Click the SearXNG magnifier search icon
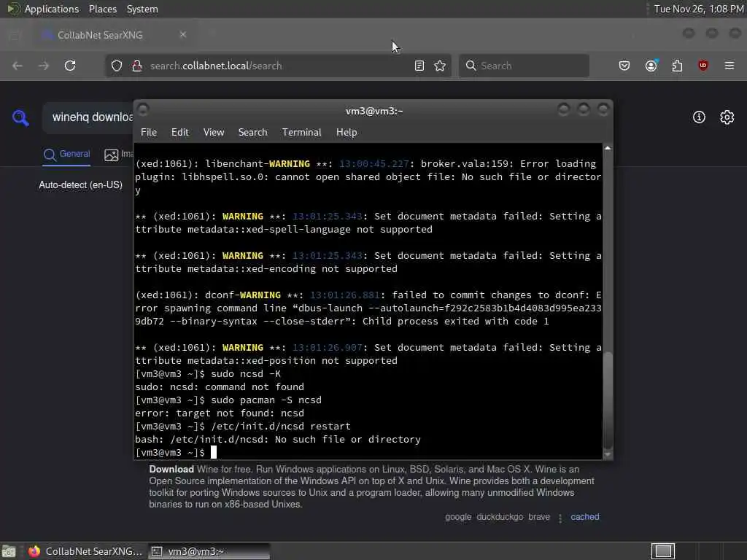Image resolution: width=747 pixels, height=560 pixels. 20,117
